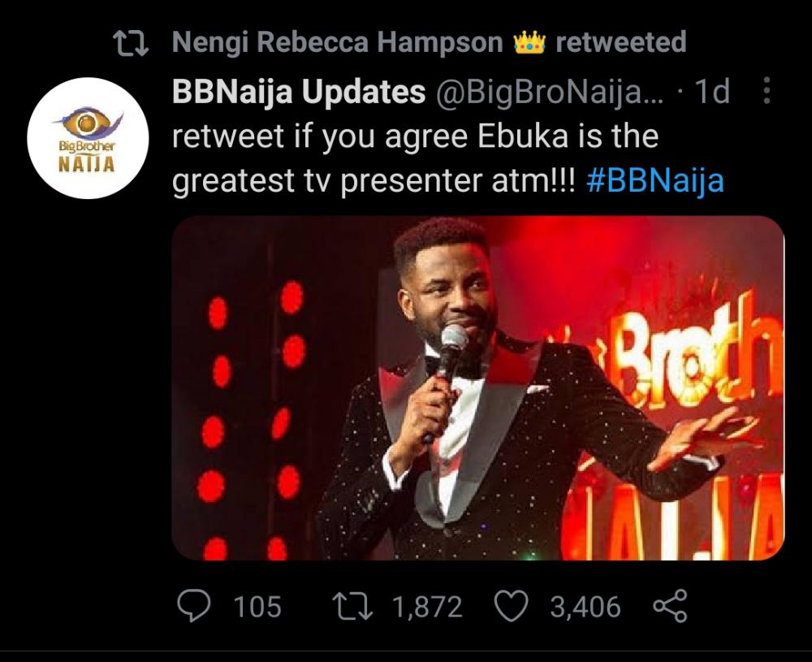Open the #BBNaija hashtag link
Image resolution: width=812 pixels, height=662 pixels.
click(654, 180)
